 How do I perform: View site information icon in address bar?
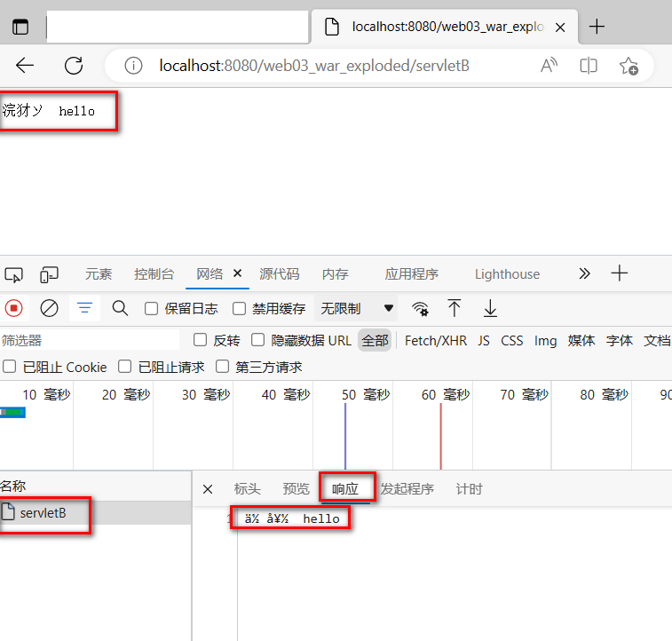(x=133, y=66)
